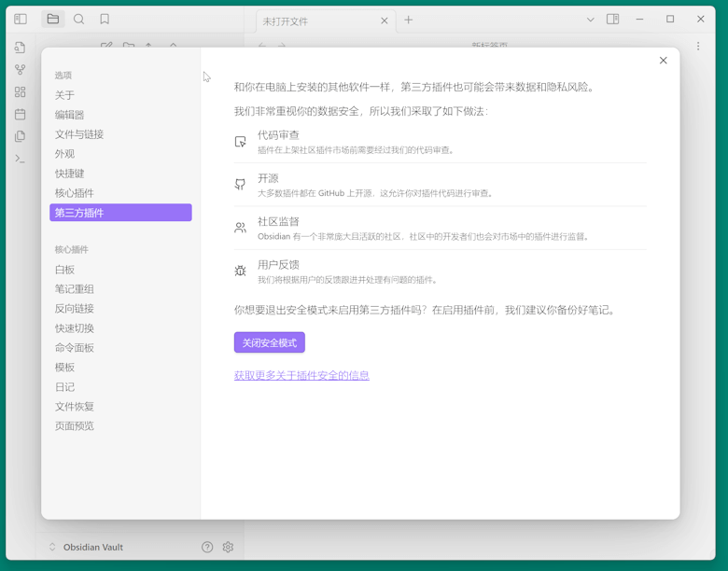Expand the tab list dropdown chevron

[590, 20]
